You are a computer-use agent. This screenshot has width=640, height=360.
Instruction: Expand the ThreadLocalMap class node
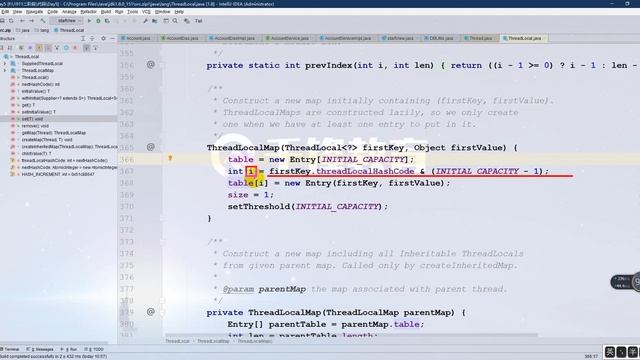point(5,71)
